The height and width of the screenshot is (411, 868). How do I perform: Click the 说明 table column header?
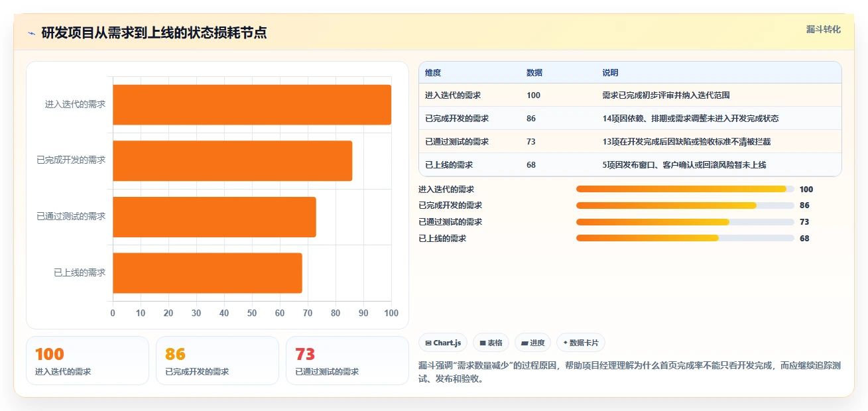(x=610, y=73)
